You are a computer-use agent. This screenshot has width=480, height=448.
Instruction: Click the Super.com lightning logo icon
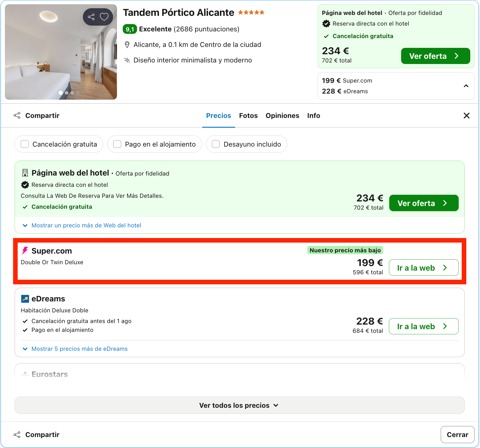click(25, 251)
